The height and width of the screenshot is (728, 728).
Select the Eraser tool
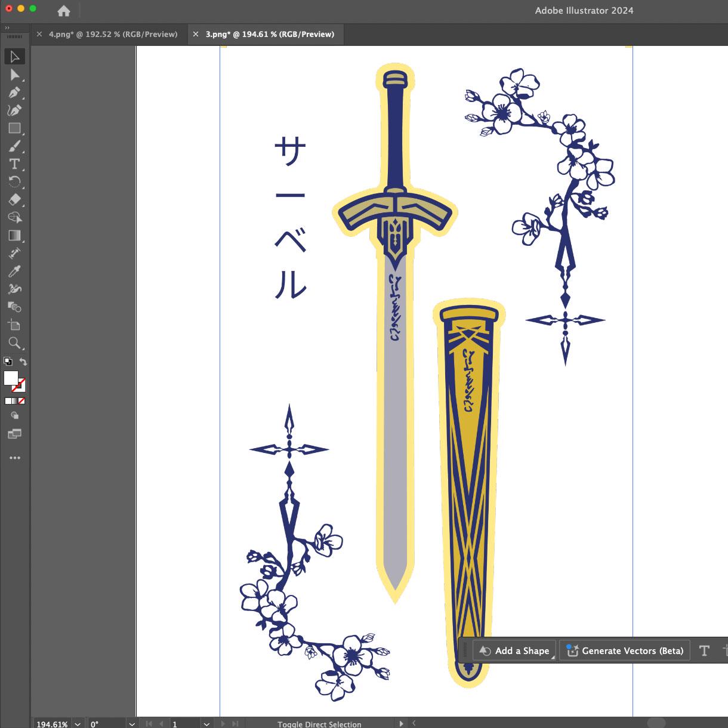[14, 200]
